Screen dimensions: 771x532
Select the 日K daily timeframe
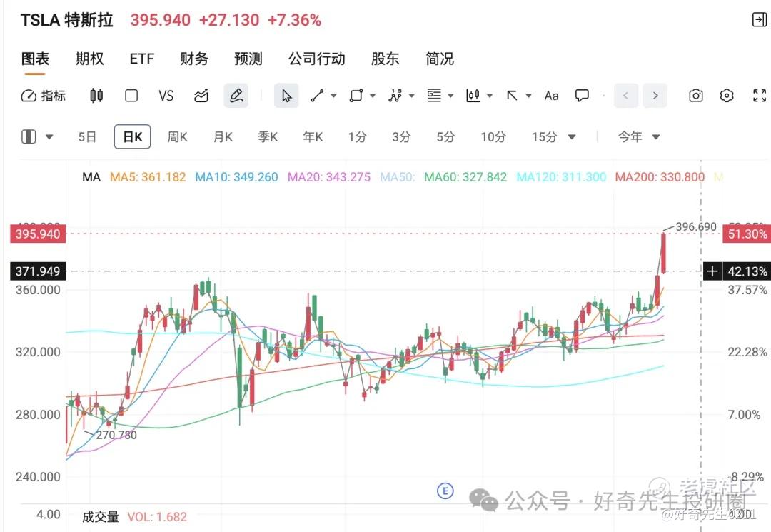(132, 137)
